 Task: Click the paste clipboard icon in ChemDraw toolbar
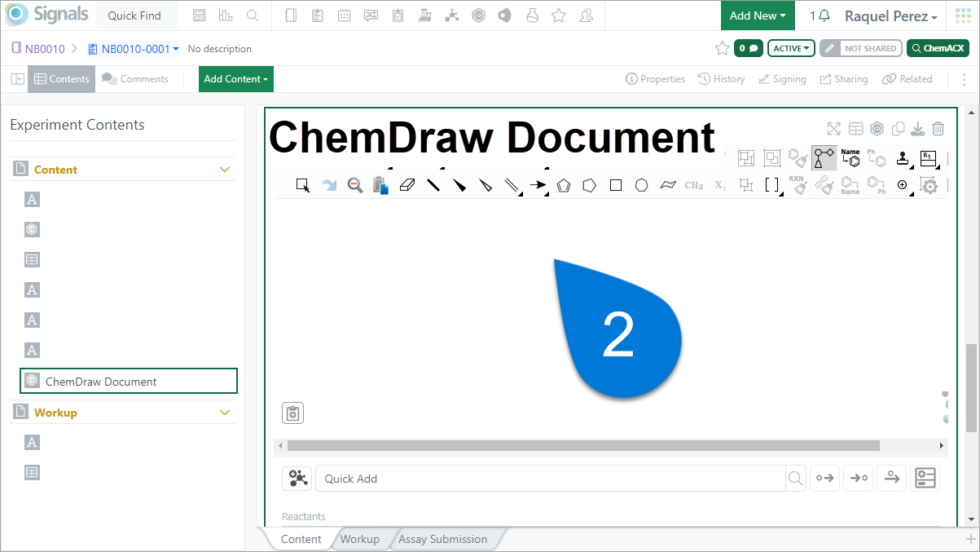click(x=380, y=185)
